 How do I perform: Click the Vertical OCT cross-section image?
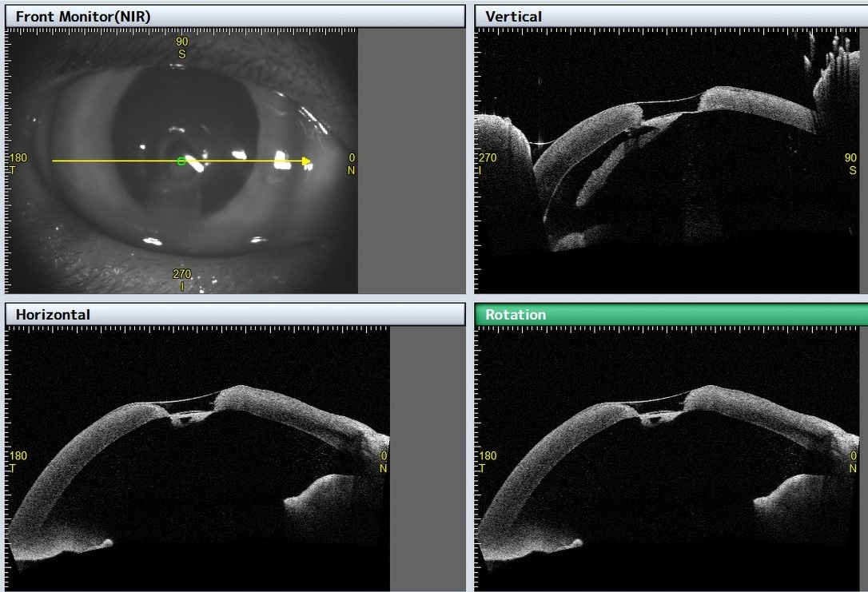point(667,161)
